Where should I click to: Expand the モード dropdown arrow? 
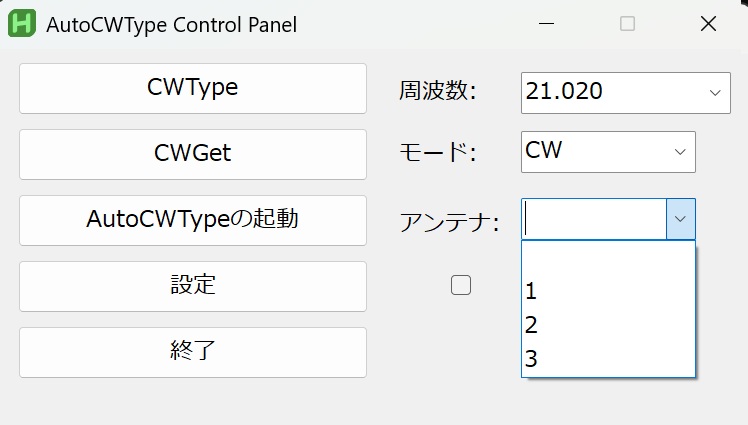coord(680,152)
